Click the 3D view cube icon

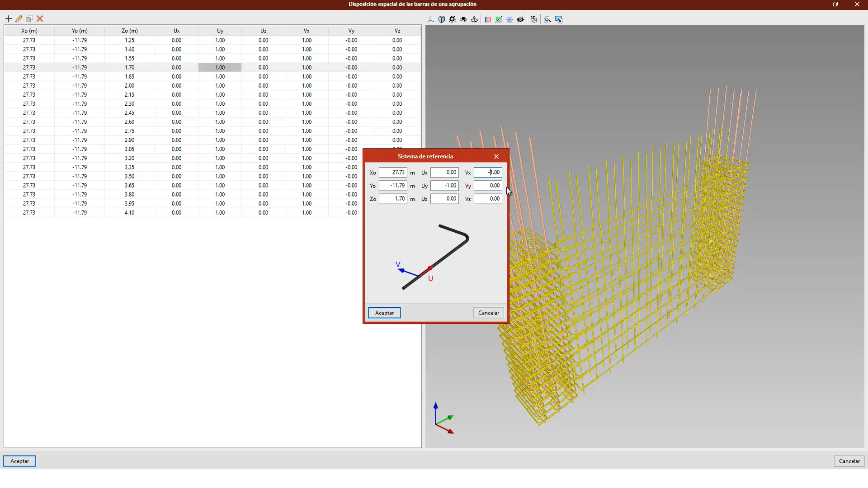tap(442, 19)
